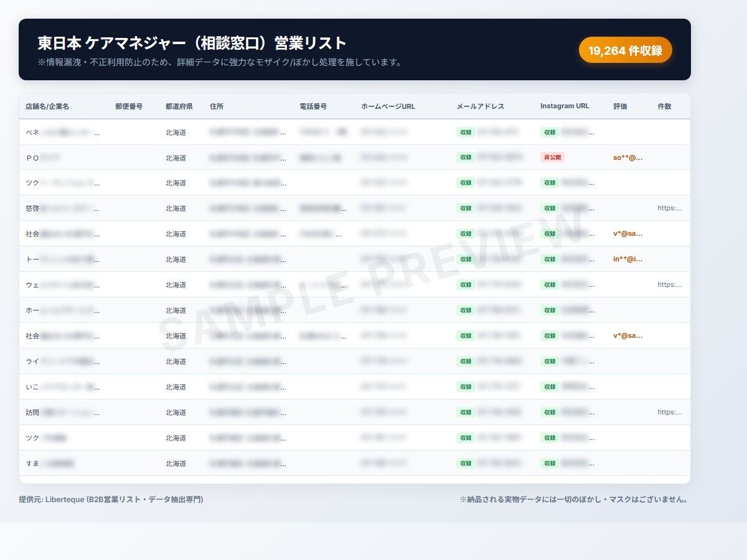Click the ※情報漏洩・不正利用防止 subtitle note
The image size is (747, 560).
(x=220, y=62)
